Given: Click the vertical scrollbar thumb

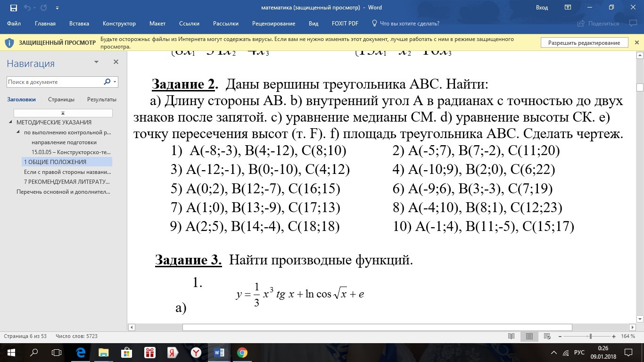Looking at the screenshot, I should (640, 88).
